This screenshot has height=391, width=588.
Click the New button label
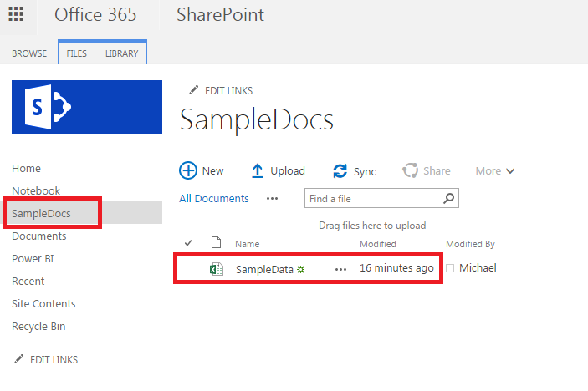point(212,170)
